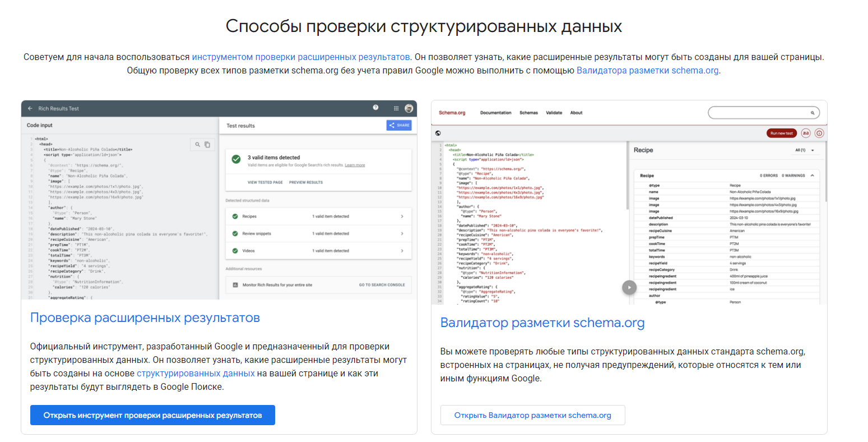Collapse the Recipe card chevron next to 0 WARNINGS

(x=812, y=176)
